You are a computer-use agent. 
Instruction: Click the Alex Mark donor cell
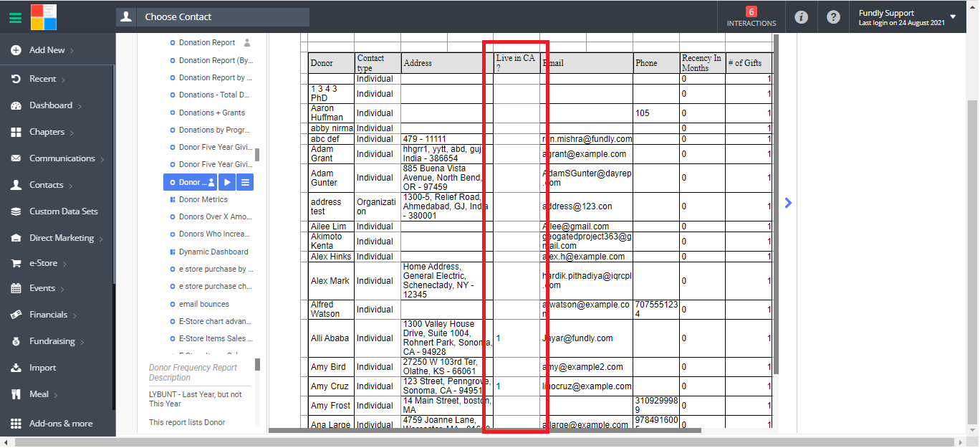click(331, 281)
